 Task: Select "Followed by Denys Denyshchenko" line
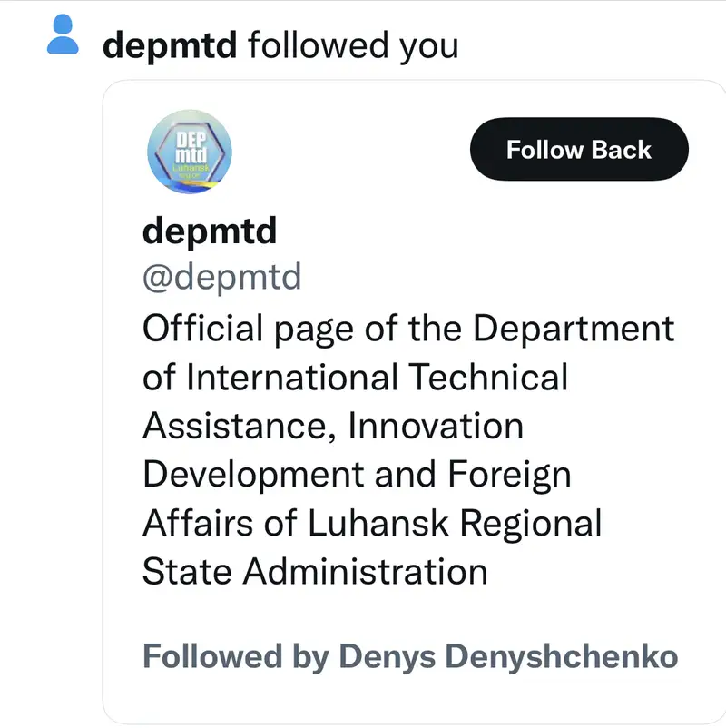pos(410,656)
